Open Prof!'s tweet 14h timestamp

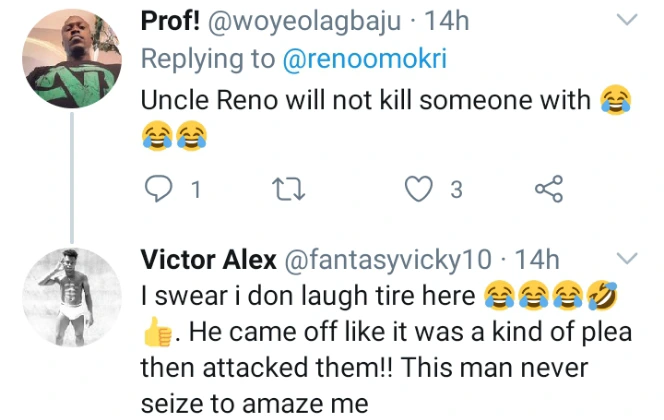click(448, 20)
